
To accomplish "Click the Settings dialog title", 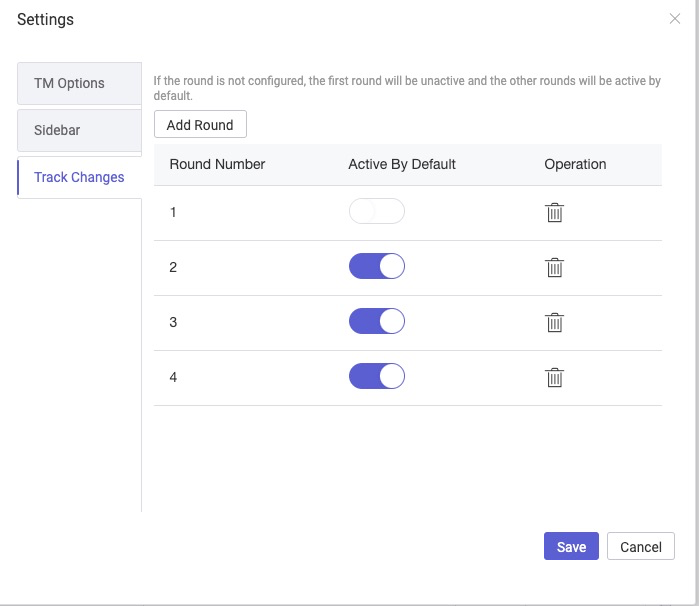I will click(45, 19).
